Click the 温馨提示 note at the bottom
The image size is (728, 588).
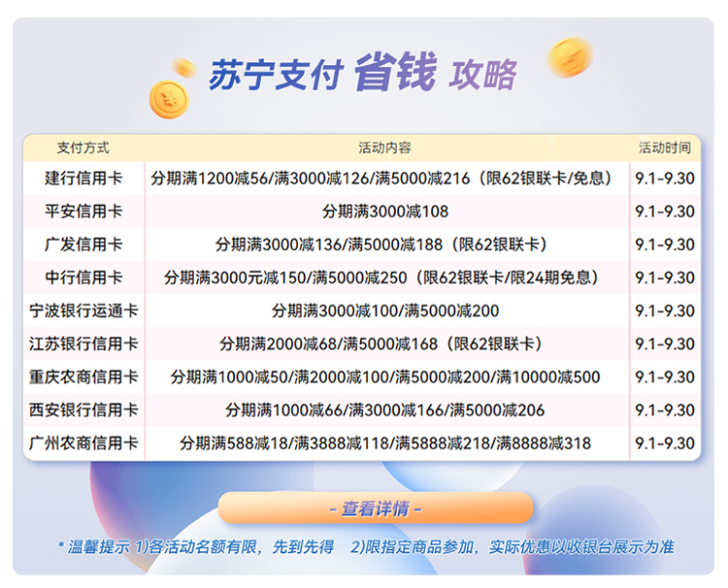[366, 546]
